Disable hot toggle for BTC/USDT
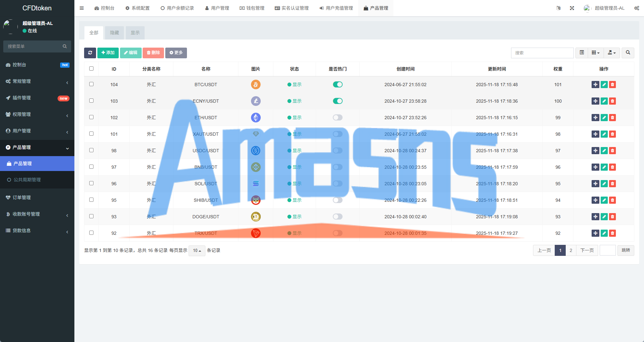This screenshot has height=342, width=644. point(337,85)
